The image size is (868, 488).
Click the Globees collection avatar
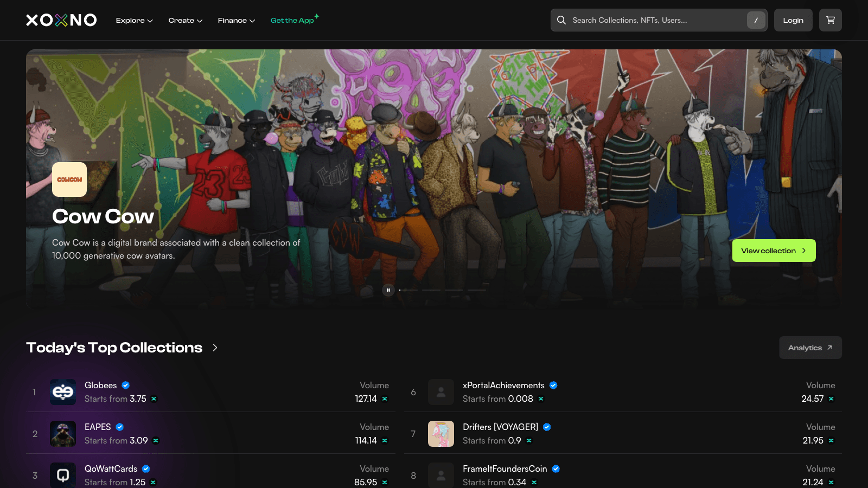(63, 392)
